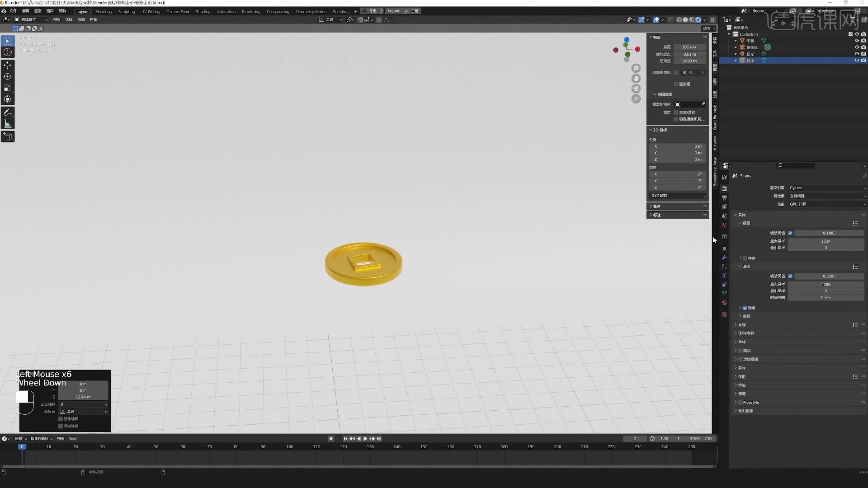
Task: Select the Rotate tool
Action: (8, 76)
